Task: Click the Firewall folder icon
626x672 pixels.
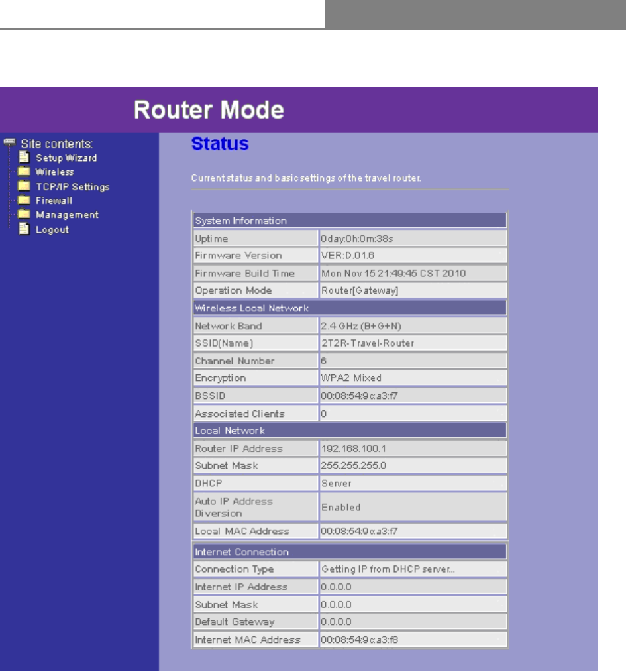Action: 24,201
